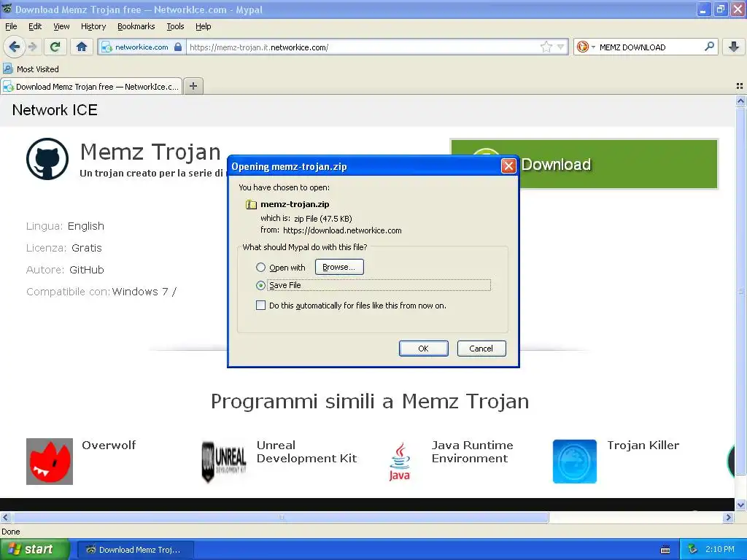This screenshot has height=560, width=747.
Task: Click the Network ICE site title
Action: point(55,110)
